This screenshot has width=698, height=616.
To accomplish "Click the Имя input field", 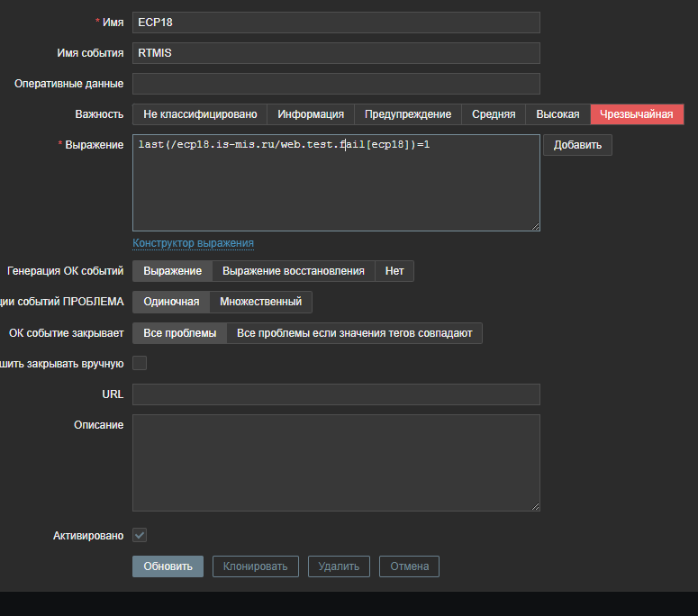I will click(x=336, y=23).
